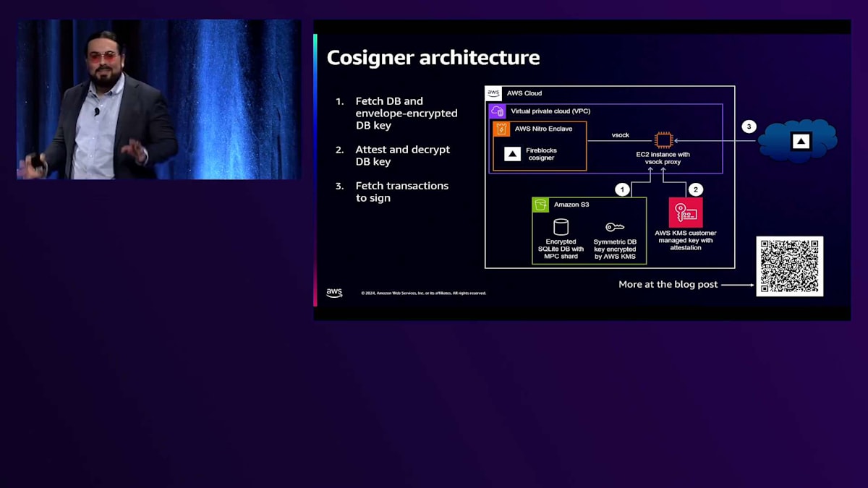Click 'Attest and decrypt DB key' step
This screenshot has width=868, height=488.
pos(402,155)
